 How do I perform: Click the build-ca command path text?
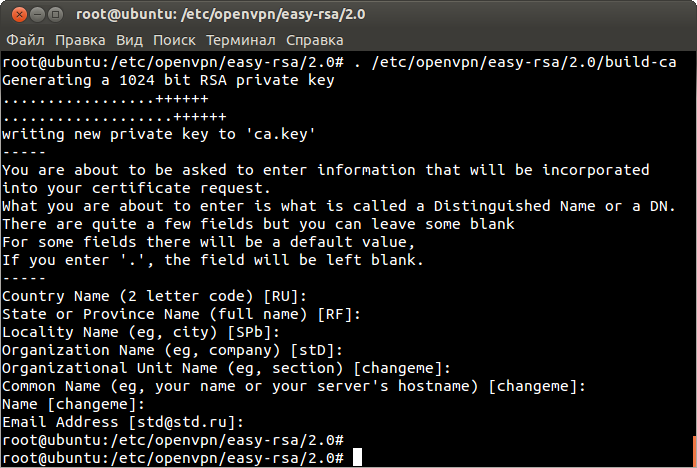[524, 62]
